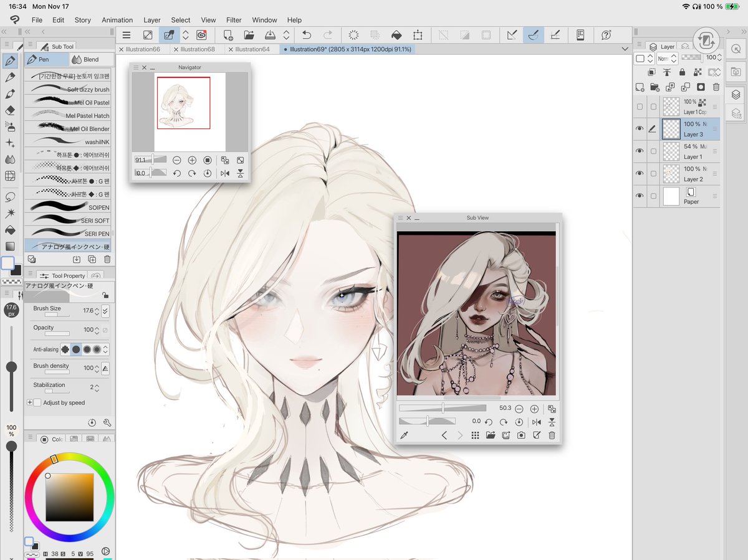The height and width of the screenshot is (560, 748).
Task: Create a new raster layer
Action: [640, 87]
